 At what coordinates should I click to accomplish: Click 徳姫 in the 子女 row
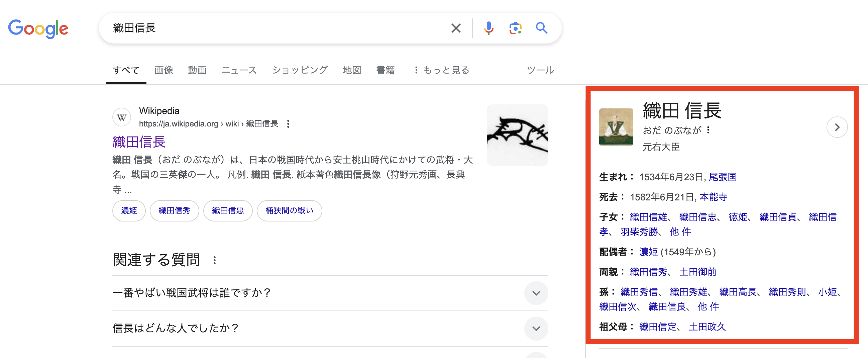[738, 217]
